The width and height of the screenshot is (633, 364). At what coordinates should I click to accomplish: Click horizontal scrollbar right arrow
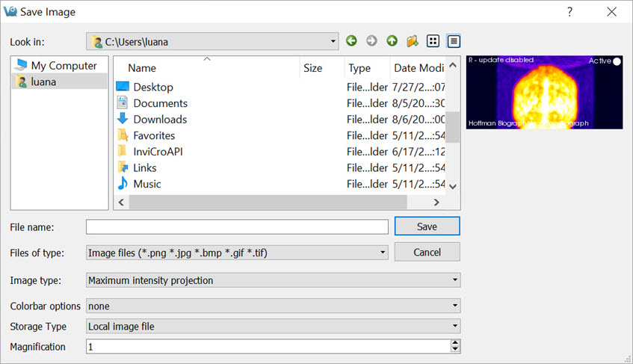436,202
